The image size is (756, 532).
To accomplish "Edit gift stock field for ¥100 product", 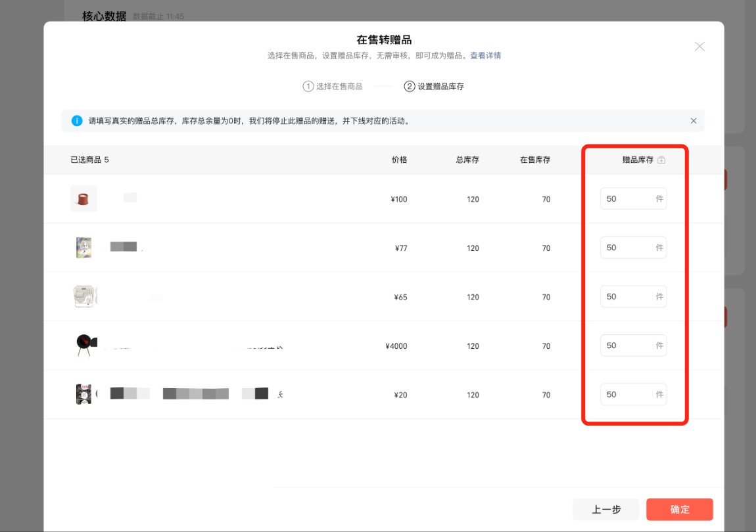I will [x=626, y=199].
